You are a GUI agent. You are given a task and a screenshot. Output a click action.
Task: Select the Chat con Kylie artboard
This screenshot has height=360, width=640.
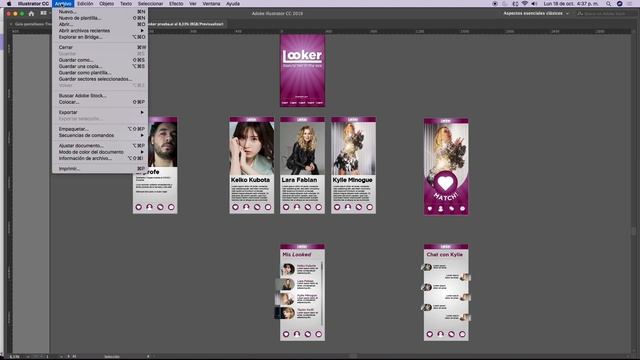[x=446, y=292]
